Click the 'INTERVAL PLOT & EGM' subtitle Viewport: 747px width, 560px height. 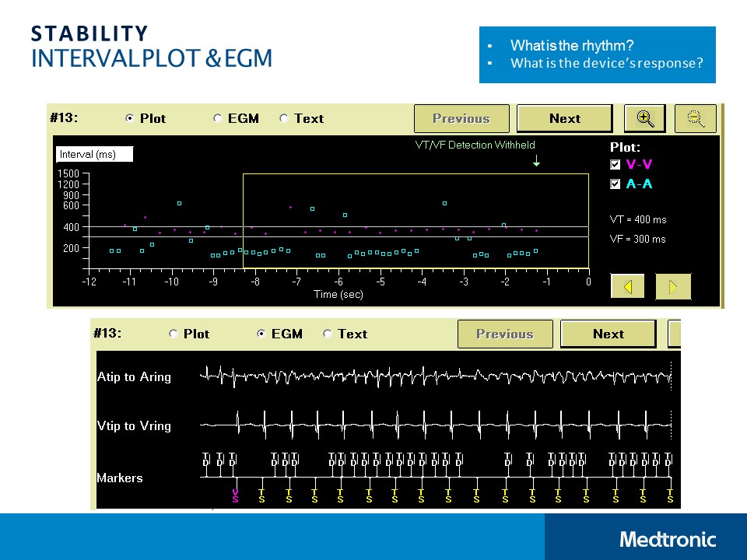tap(152, 58)
